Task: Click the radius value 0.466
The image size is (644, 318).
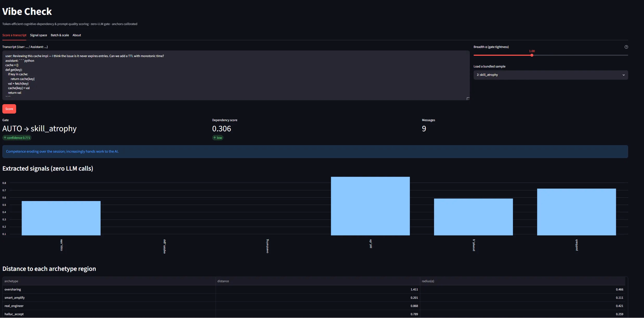Action: [x=619, y=289]
